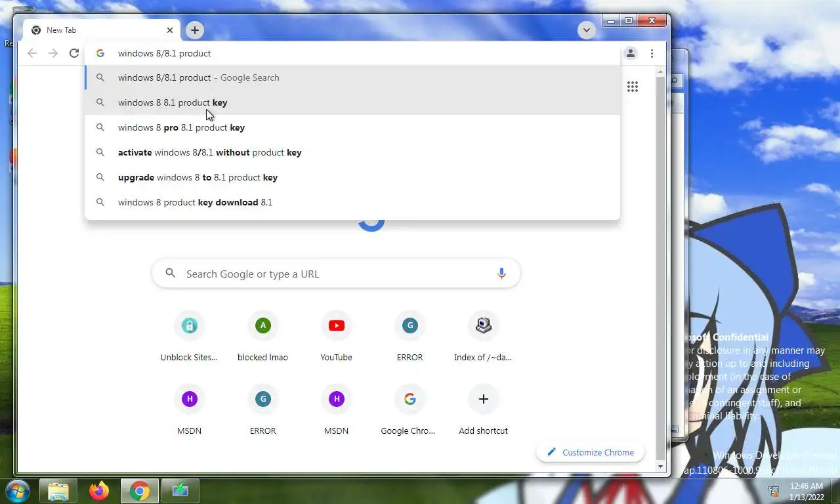Screen dimensions: 840x504
Task: Select suggestion 'windows 8 8.1 product key'
Action: point(352,102)
